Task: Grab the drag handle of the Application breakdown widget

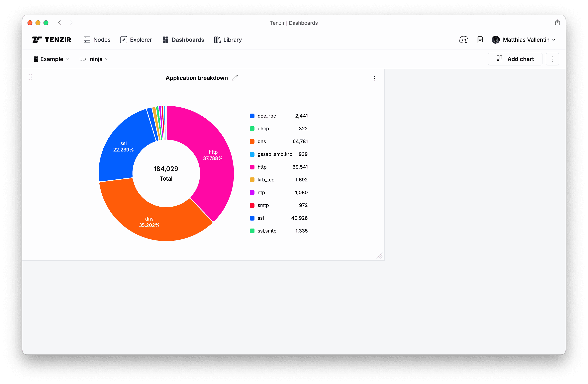Action: point(30,77)
